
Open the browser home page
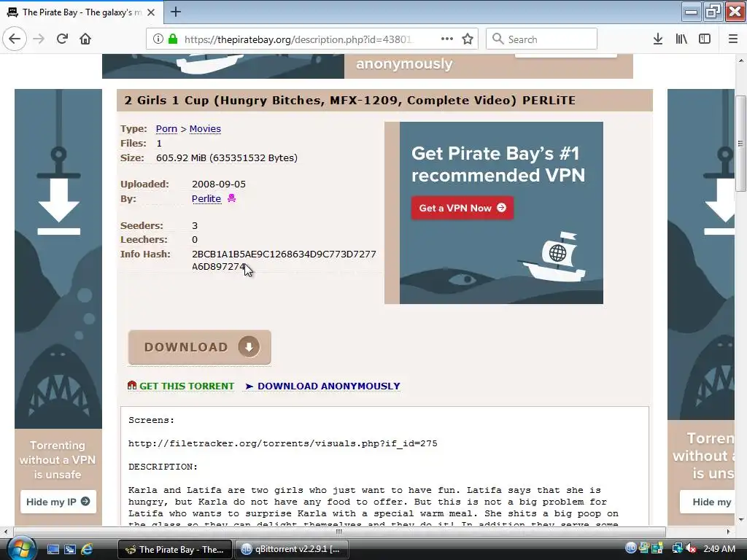85,39
